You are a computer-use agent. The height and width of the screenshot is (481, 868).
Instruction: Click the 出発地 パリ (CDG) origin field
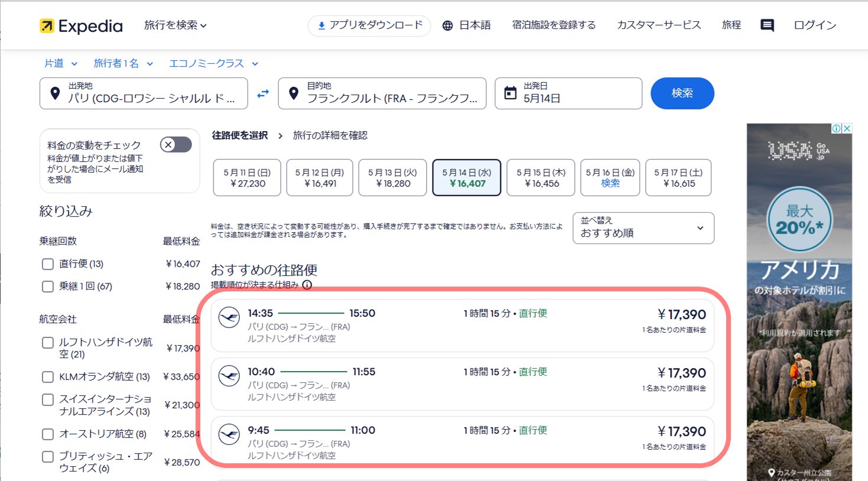point(144,93)
